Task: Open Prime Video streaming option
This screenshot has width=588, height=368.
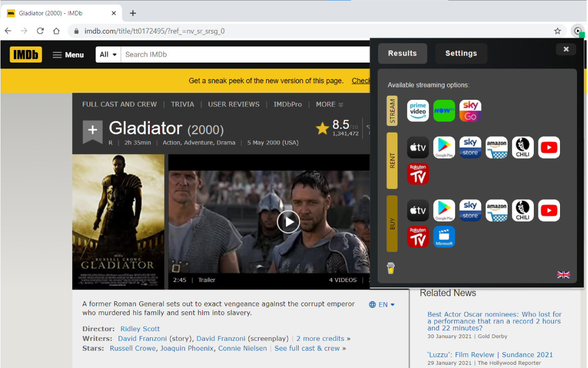Action: (x=418, y=111)
